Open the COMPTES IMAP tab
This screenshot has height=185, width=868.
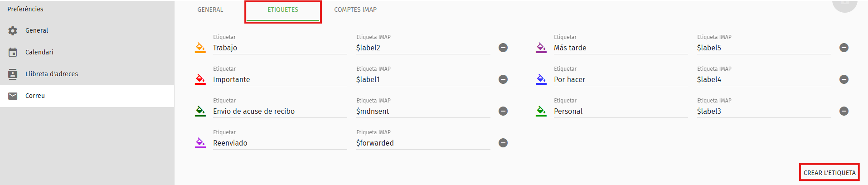355,10
